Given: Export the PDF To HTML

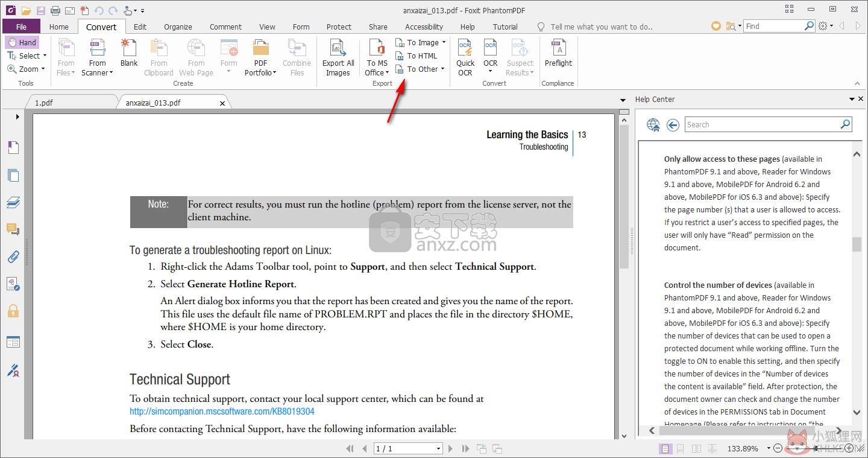Looking at the screenshot, I should click(x=417, y=56).
